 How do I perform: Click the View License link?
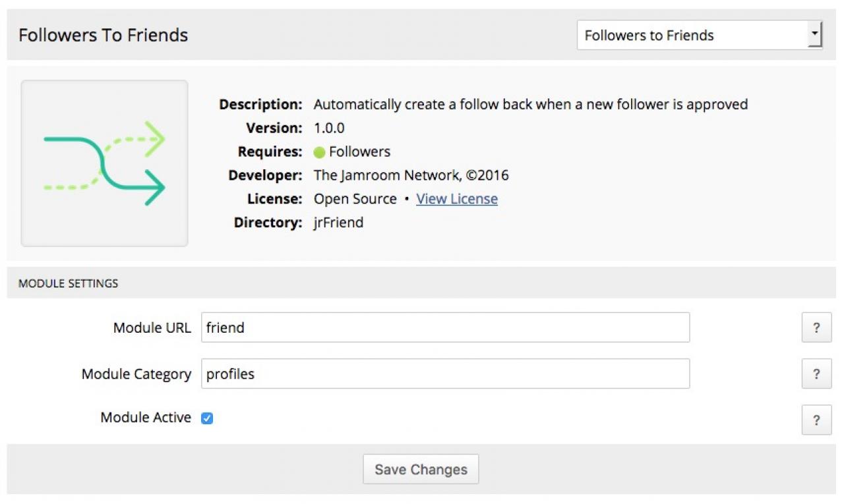(x=457, y=199)
